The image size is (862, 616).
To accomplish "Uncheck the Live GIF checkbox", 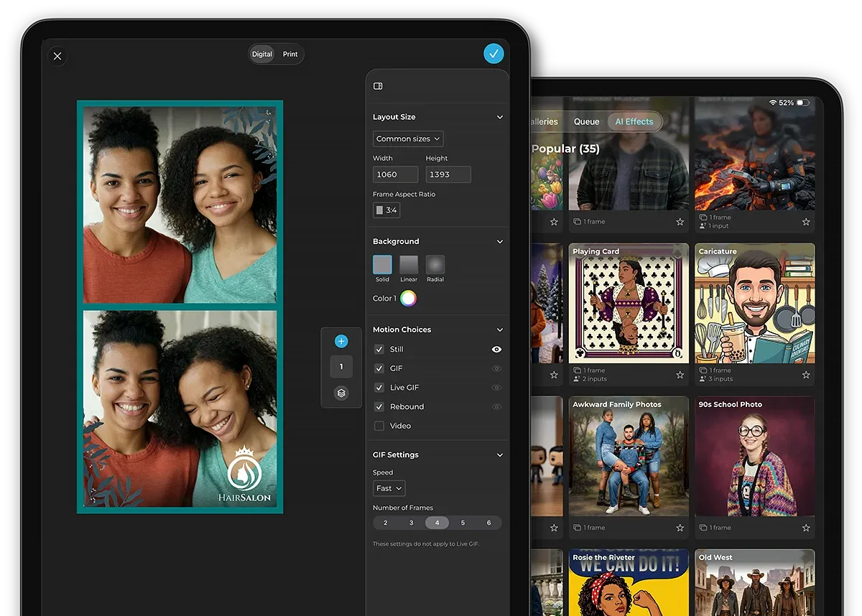I will (x=379, y=388).
